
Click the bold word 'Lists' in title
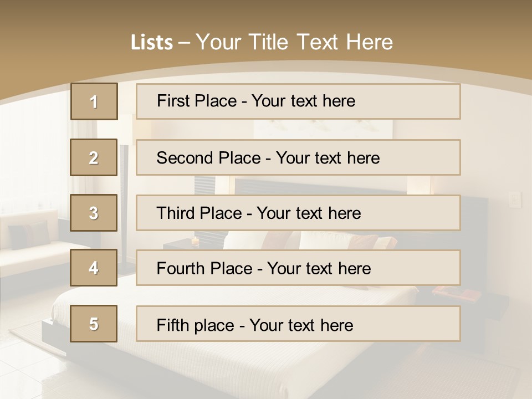(x=152, y=42)
